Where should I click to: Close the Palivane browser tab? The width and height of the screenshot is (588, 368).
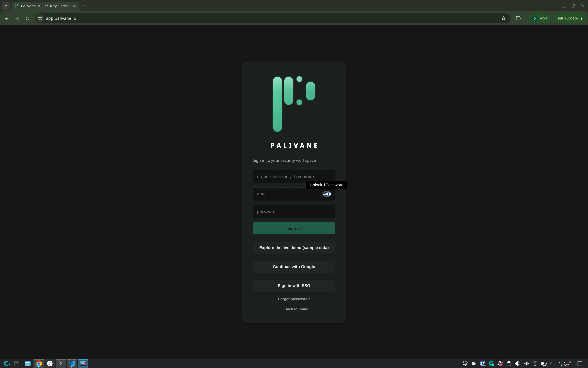coord(75,6)
